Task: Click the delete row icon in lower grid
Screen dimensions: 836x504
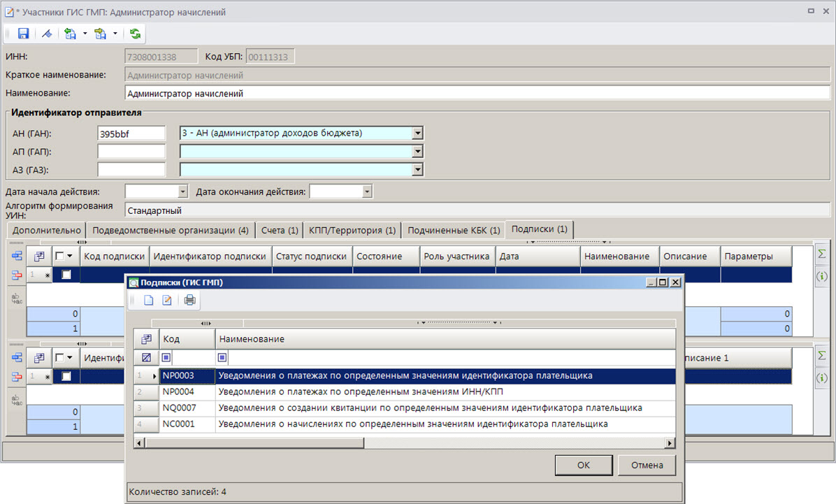Action: pos(17,377)
